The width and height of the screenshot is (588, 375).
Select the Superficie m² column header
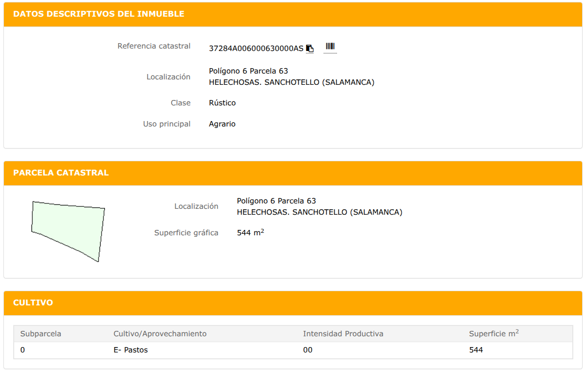(494, 333)
